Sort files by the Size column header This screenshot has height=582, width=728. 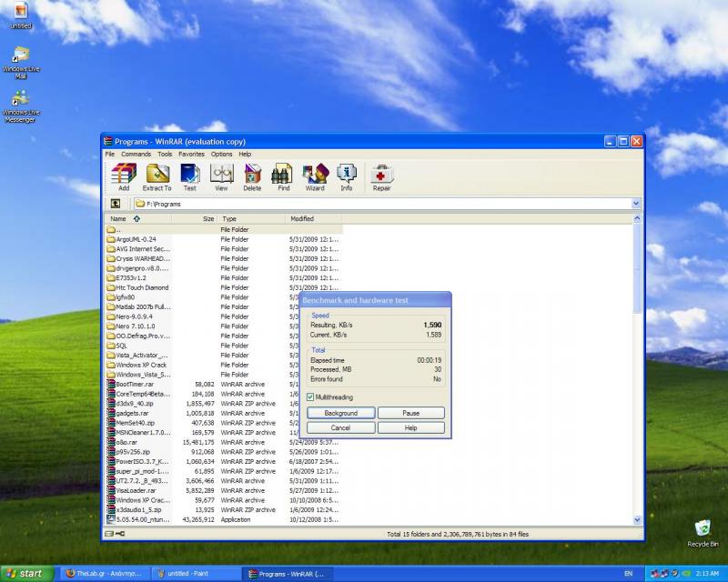[195, 218]
